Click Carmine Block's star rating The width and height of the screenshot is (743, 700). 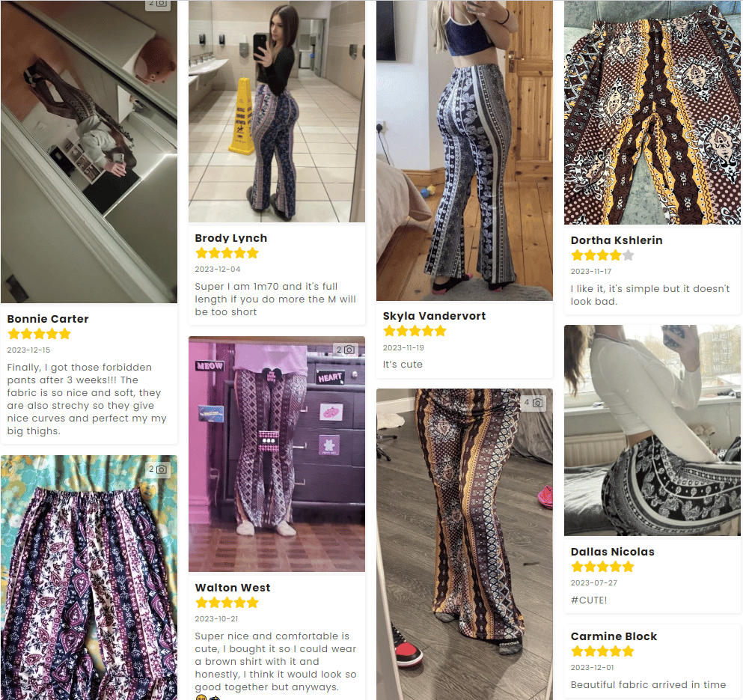click(602, 651)
